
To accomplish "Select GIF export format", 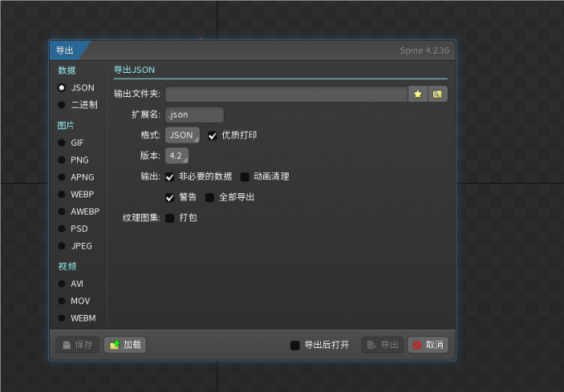I will tap(62, 143).
